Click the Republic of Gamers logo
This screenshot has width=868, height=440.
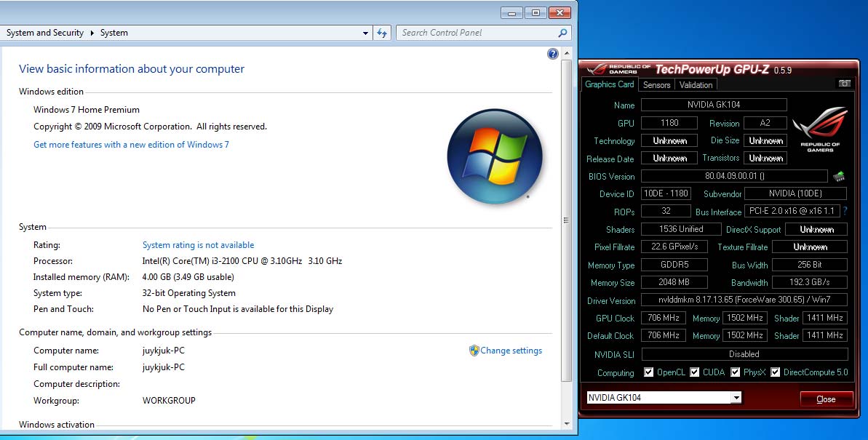click(820, 129)
